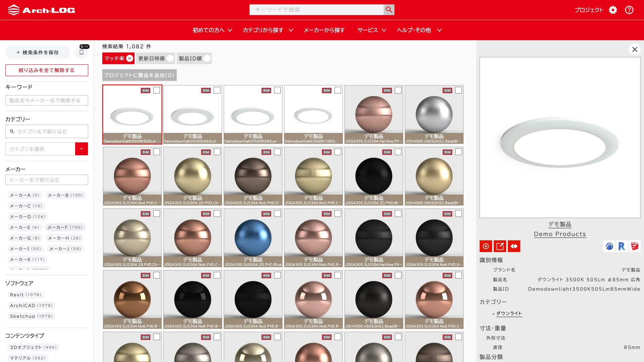The width and height of the screenshot is (644, 362).
Task: Click BIM badge on Demodownlight3500K505Lm card
Action: [146, 90]
